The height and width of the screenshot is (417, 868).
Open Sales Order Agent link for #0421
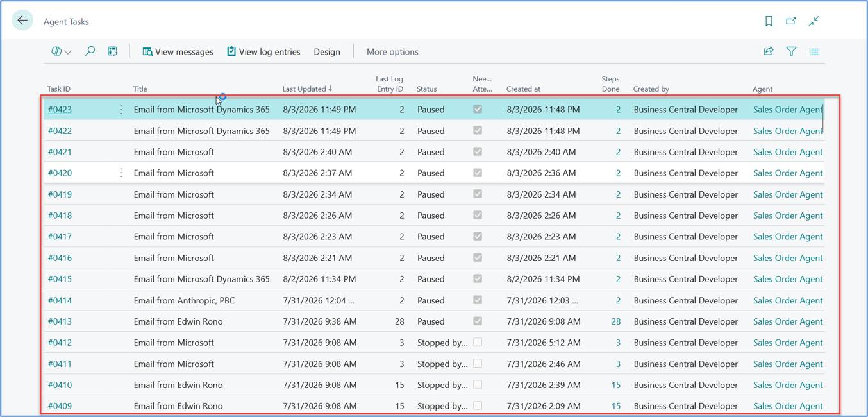788,152
